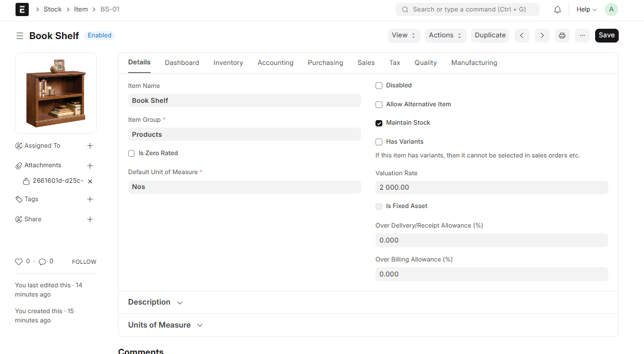Open the Actions dropdown
This screenshot has width=644, height=354.
pos(445,35)
